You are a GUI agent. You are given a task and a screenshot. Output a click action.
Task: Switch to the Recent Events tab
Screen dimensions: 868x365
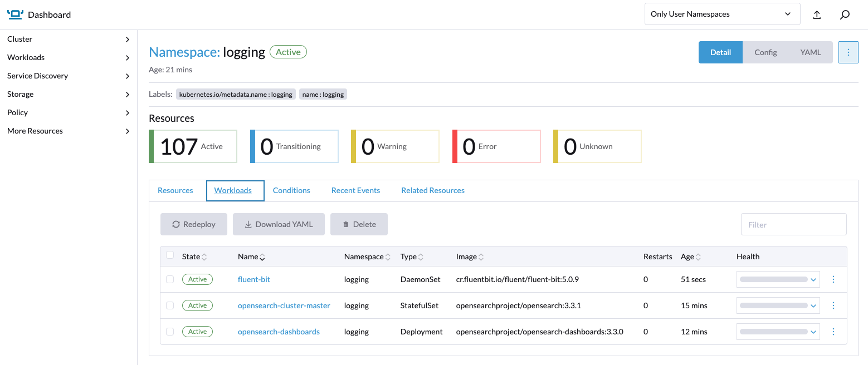tap(355, 190)
